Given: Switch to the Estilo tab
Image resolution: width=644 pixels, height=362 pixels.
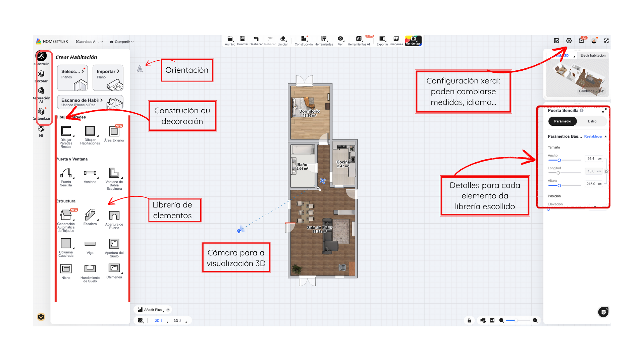Looking at the screenshot, I should click(x=592, y=121).
